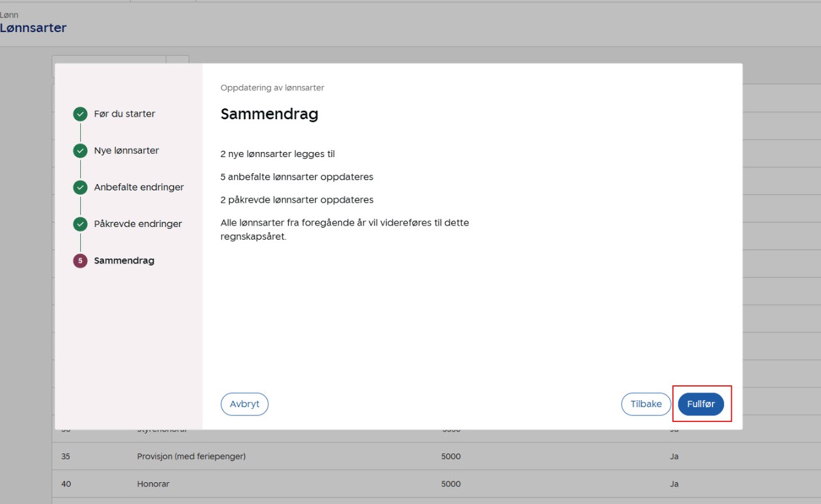Screen dimensions: 821x504
Task: Click the Sammendrag dialog heading
Action: coord(269,114)
